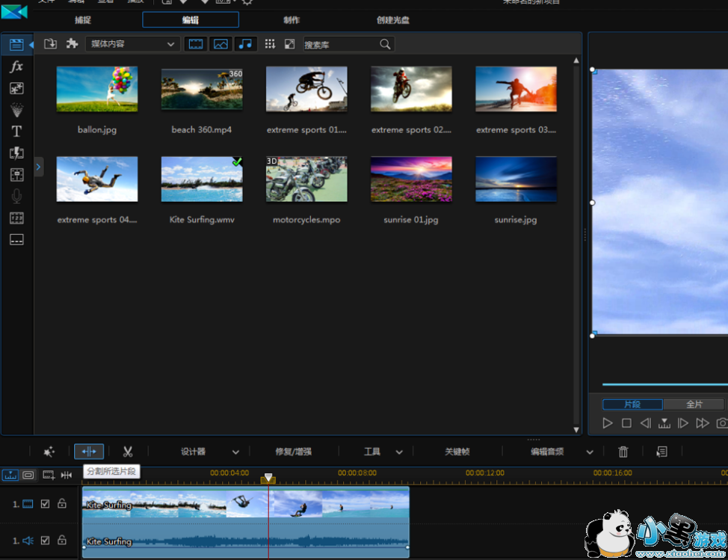This screenshot has height=560, width=728.
Task: Open the Subtitle room icon
Action: (16, 240)
